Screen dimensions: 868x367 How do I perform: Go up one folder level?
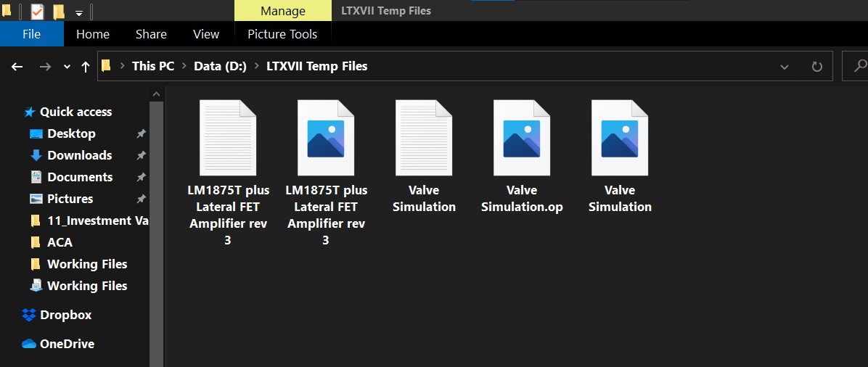85,67
